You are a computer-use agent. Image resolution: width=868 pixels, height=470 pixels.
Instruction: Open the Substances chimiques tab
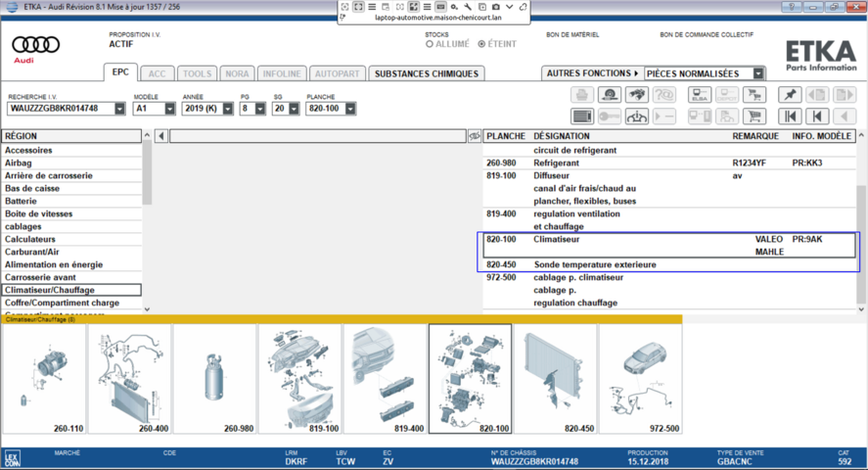427,73
